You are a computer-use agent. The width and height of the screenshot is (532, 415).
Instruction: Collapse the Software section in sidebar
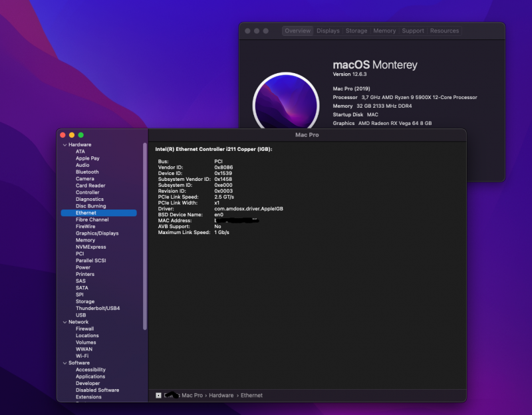65,362
